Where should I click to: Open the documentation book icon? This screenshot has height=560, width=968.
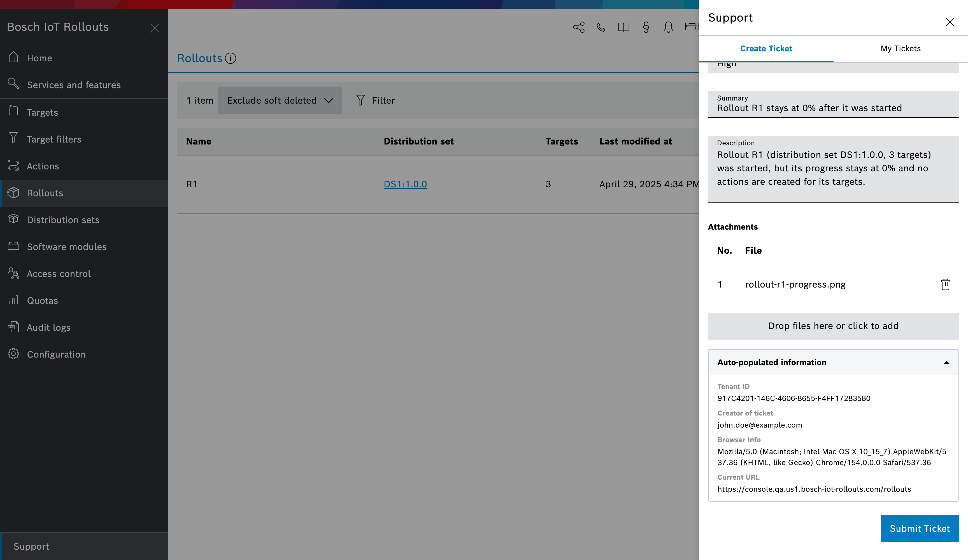[623, 27]
